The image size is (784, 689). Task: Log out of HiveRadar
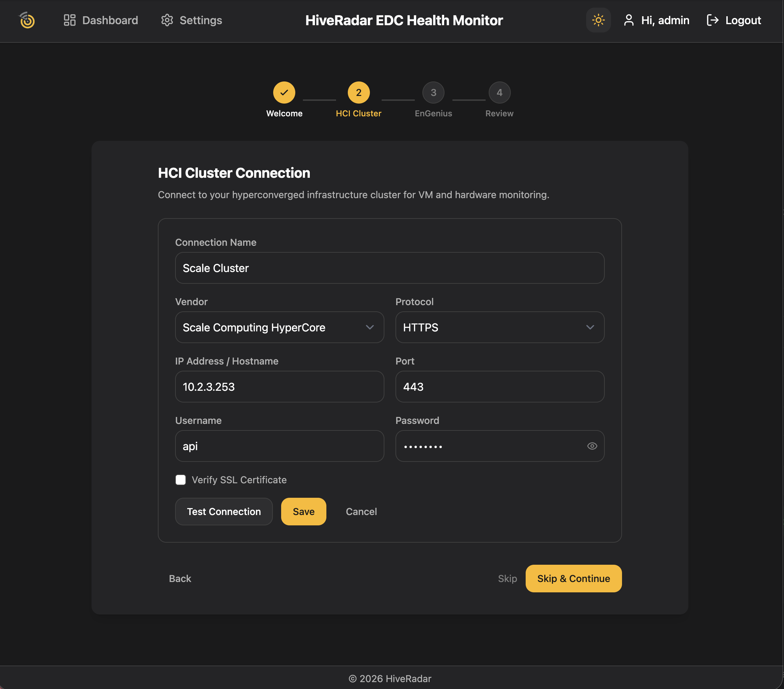(x=734, y=20)
